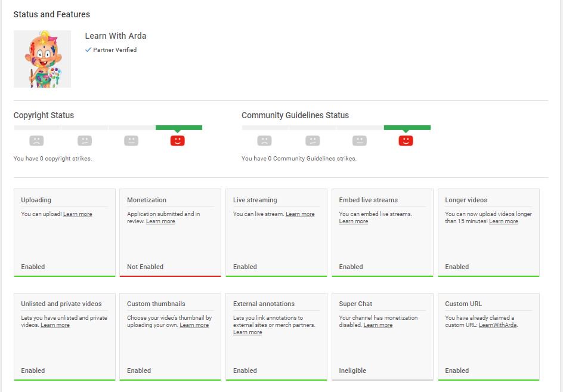563x392 pixels.
Task: Open Learn more link in Super Chat card
Action: pos(378,325)
